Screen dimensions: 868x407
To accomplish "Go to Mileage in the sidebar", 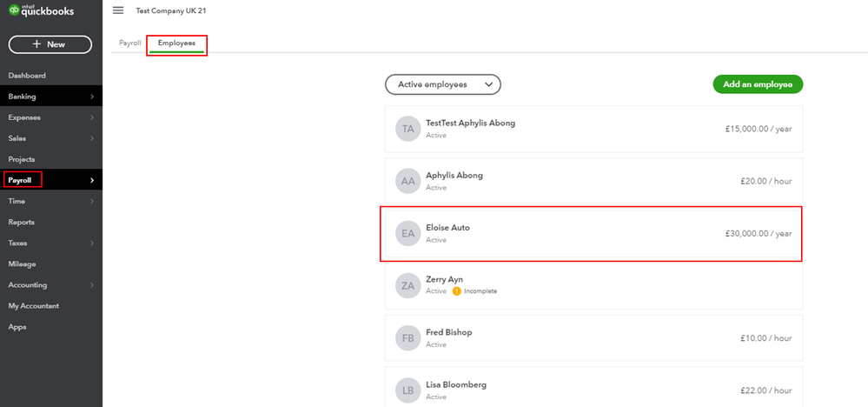I will tap(23, 264).
